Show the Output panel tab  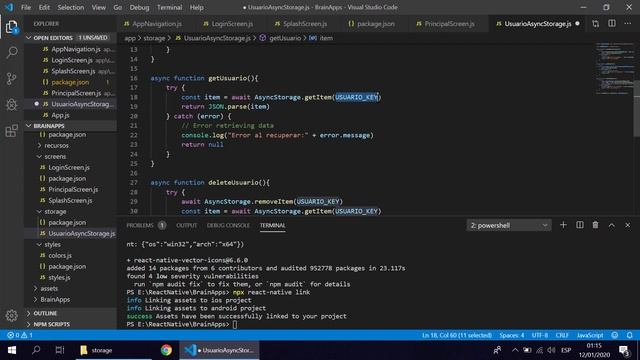(x=187, y=225)
